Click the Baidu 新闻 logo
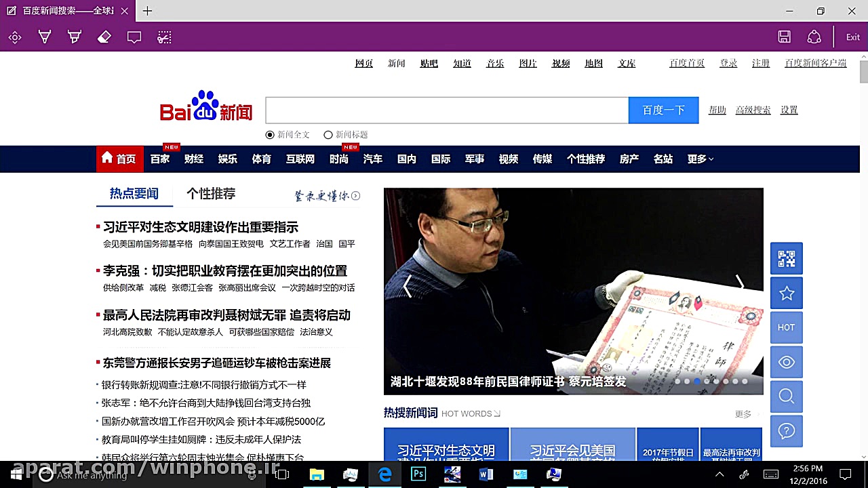This screenshot has width=868, height=488. (x=206, y=106)
